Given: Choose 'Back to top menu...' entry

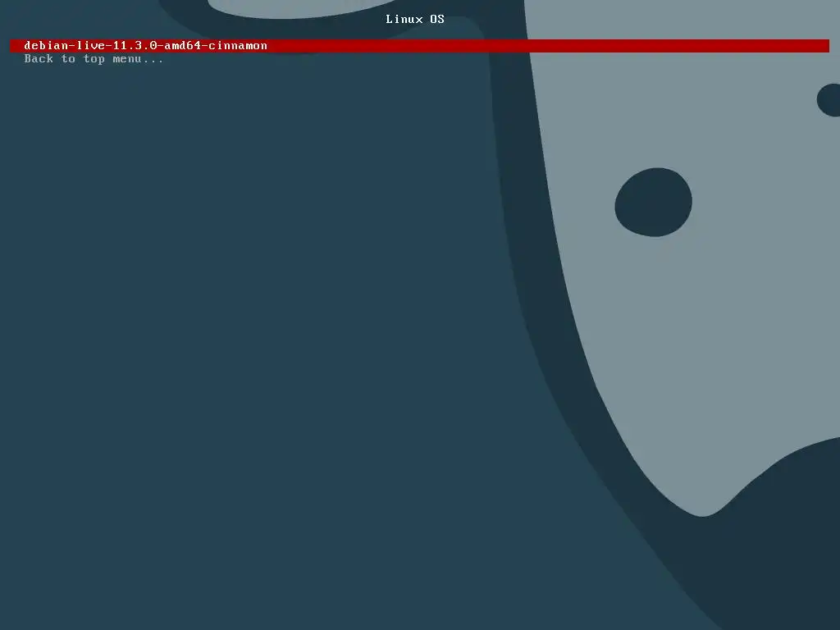Looking at the screenshot, I should 94,59.
